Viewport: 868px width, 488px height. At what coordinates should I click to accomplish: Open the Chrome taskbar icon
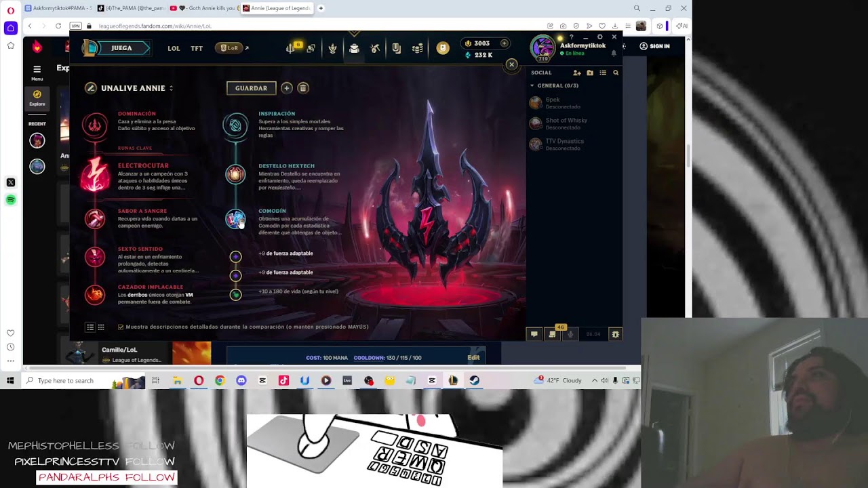[220, 381]
